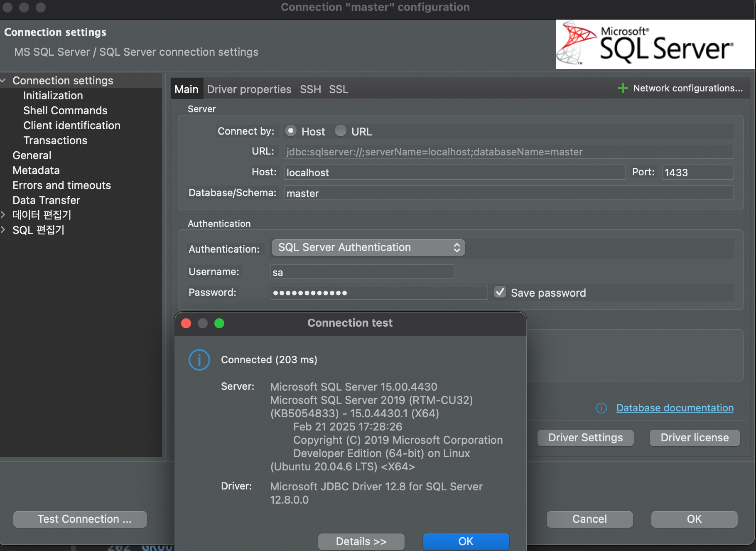Click the 'Feb 21 2025 17:28:26' build date text
The image size is (756, 551).
click(x=348, y=427)
